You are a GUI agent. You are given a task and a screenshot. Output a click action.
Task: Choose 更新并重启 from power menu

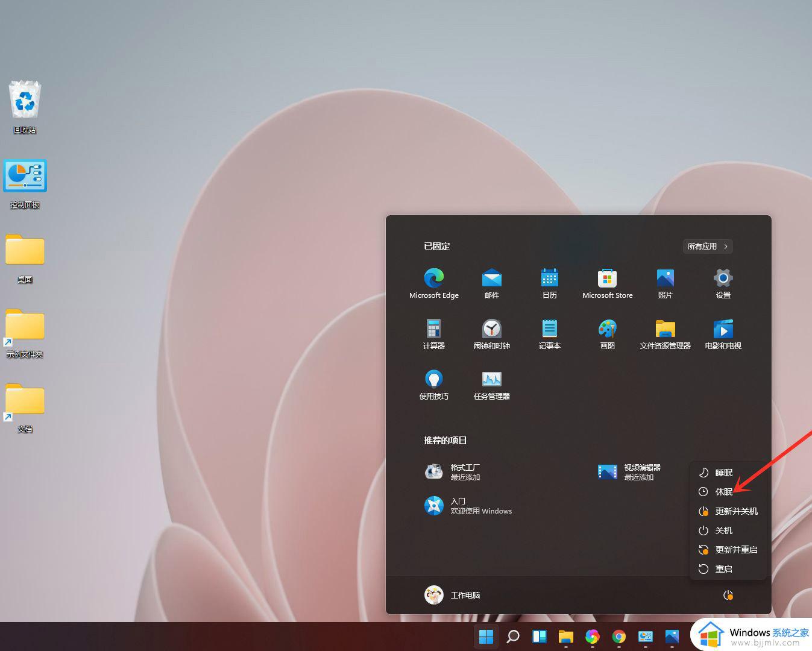pos(728,550)
